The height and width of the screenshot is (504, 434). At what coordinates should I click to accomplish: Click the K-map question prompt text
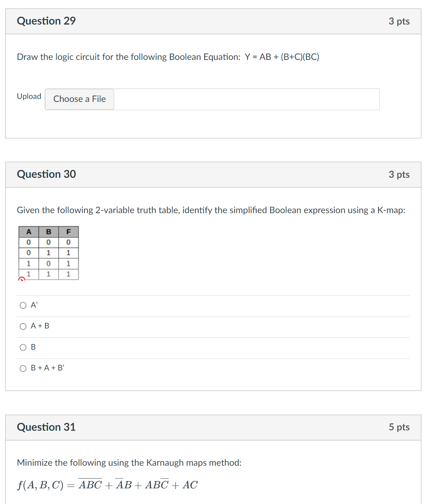211,210
